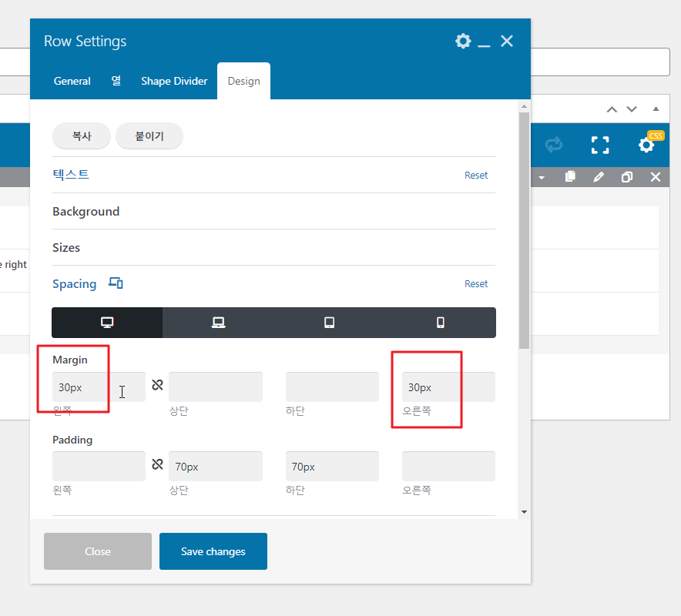Switch to the General tab

72,81
